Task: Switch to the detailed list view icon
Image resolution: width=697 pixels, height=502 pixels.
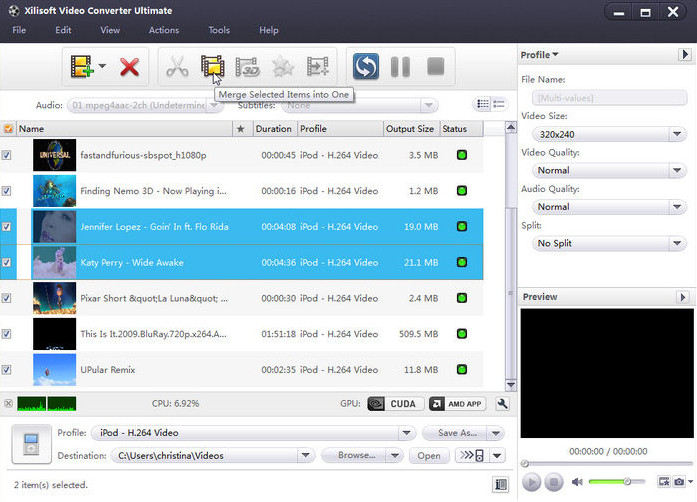Action: (483, 104)
